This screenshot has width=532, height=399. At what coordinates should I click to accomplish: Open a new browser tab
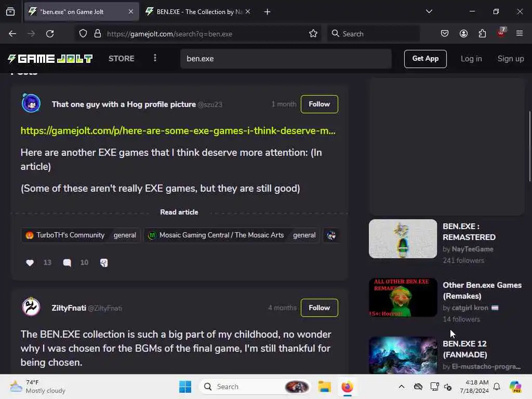click(x=267, y=12)
